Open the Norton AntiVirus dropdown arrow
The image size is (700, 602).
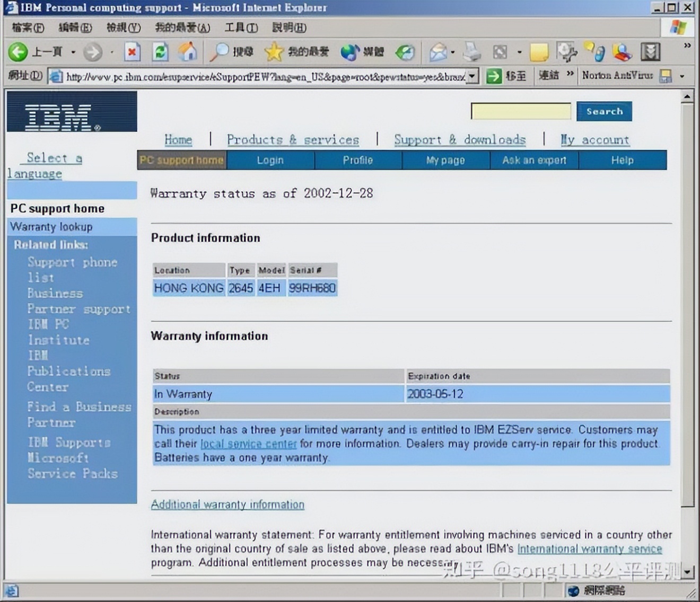682,76
